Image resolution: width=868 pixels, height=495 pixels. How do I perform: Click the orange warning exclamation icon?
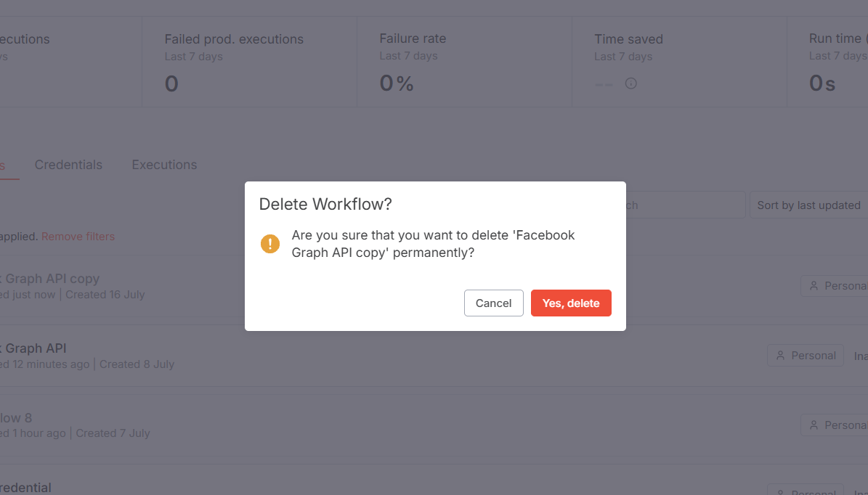(270, 243)
